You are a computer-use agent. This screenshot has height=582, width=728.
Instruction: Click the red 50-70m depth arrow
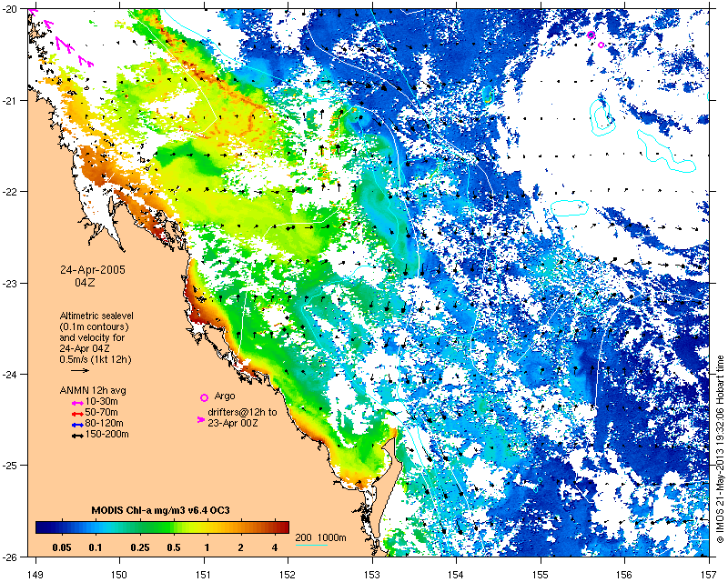[x=76, y=413]
